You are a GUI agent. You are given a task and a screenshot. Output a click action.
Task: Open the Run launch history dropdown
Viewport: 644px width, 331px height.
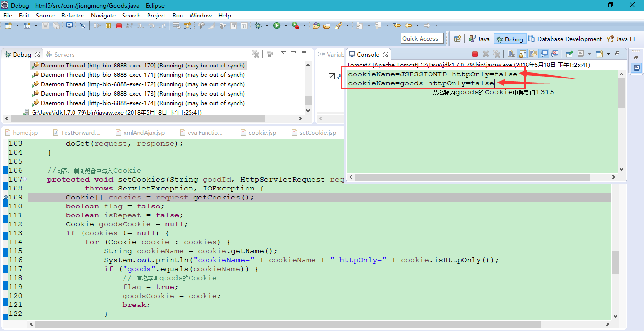[x=286, y=25]
